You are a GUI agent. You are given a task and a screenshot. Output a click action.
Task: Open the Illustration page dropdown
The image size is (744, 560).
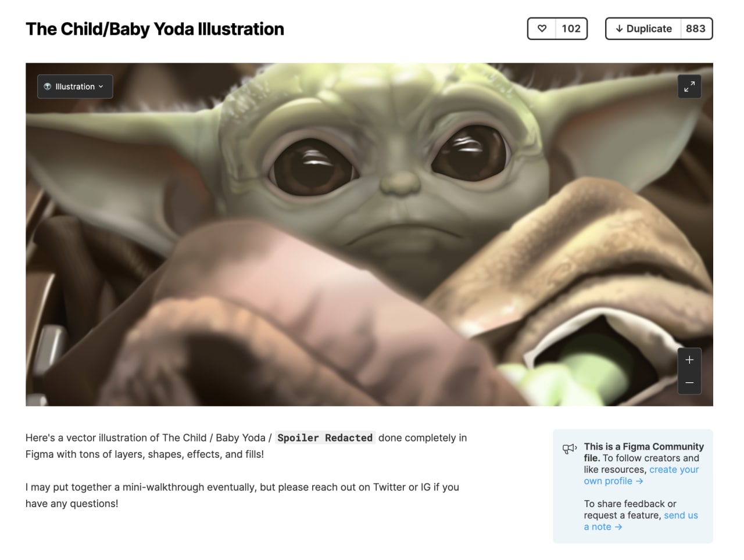75,87
